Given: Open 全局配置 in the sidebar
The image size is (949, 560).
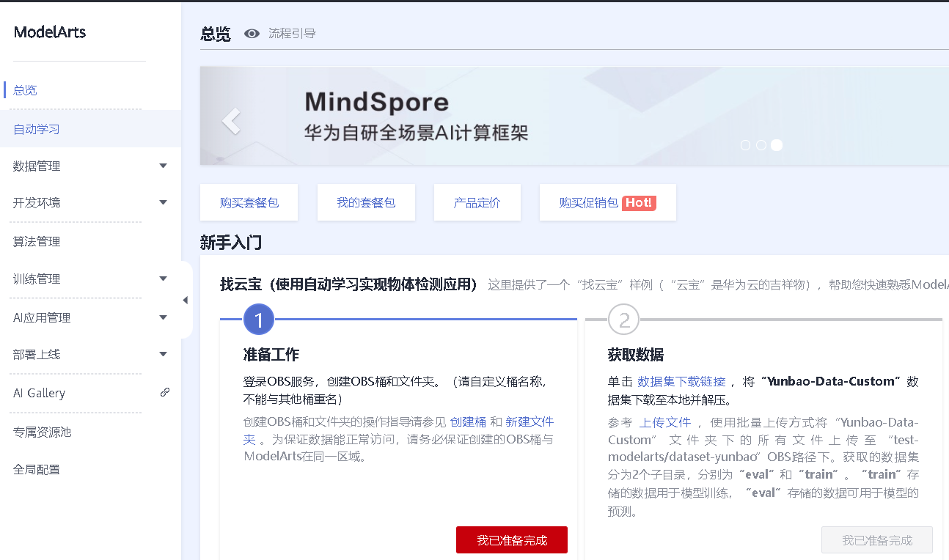Looking at the screenshot, I should click(36, 469).
